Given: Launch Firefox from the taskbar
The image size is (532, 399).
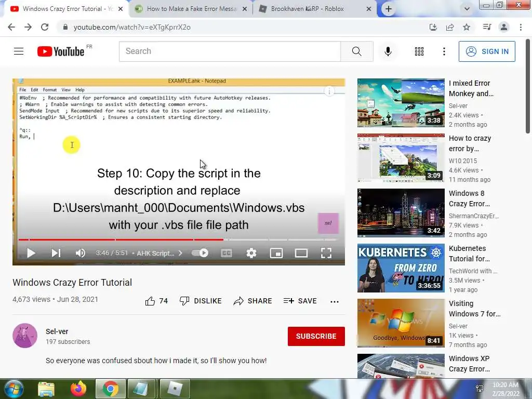Looking at the screenshot, I should coord(78,389).
